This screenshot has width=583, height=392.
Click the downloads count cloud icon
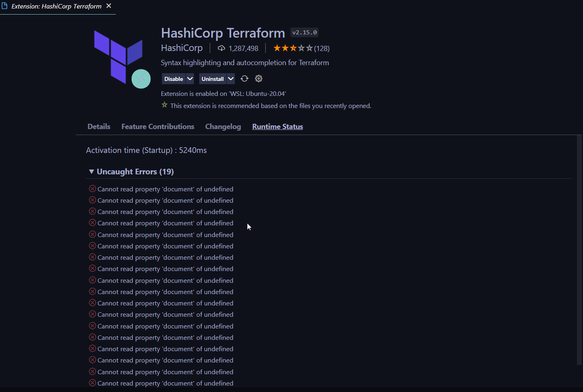tap(221, 48)
